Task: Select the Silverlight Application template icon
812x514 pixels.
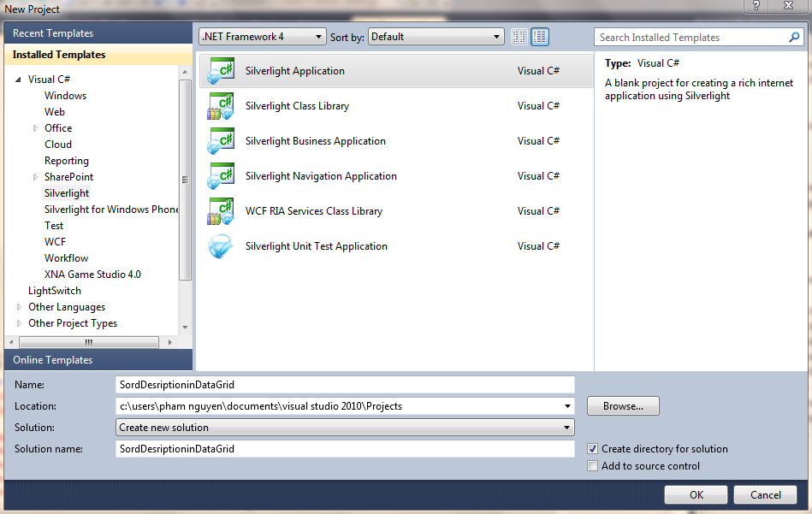Action: click(221, 71)
